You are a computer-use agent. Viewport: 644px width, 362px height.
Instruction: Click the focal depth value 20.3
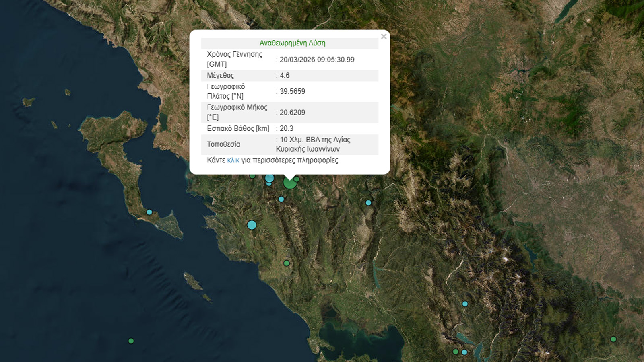pos(286,128)
